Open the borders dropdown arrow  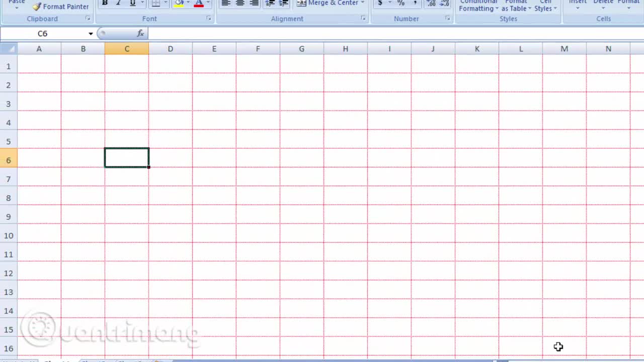166,3
